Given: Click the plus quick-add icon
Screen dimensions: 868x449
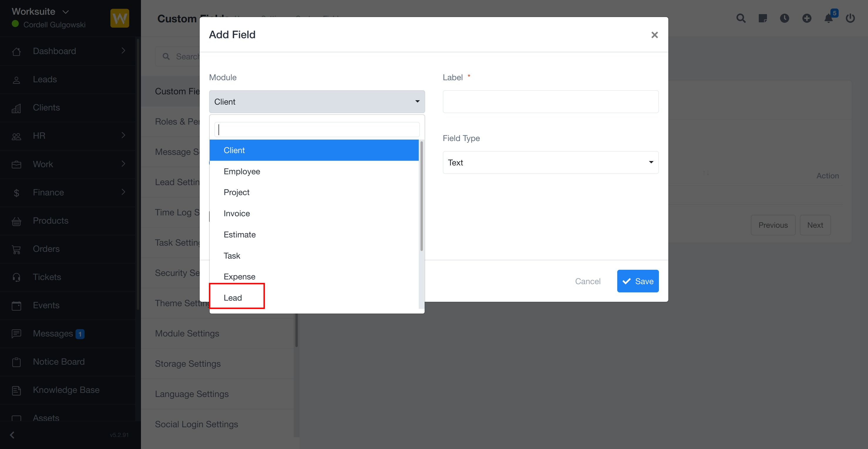Looking at the screenshot, I should [x=807, y=18].
